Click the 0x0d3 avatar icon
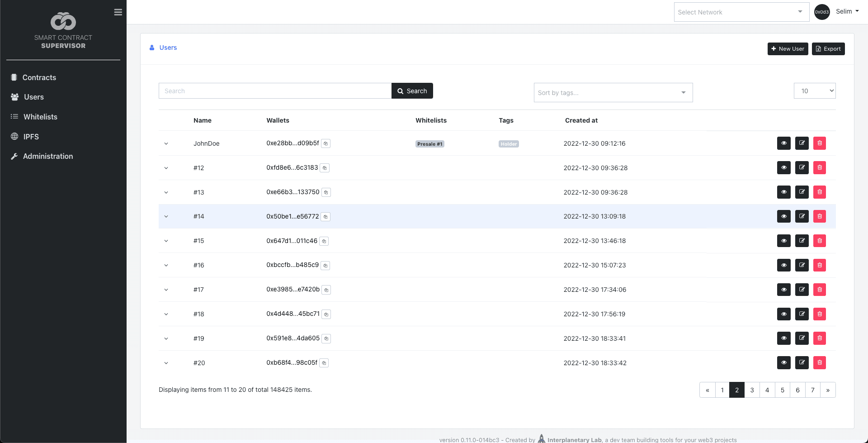 coord(821,12)
